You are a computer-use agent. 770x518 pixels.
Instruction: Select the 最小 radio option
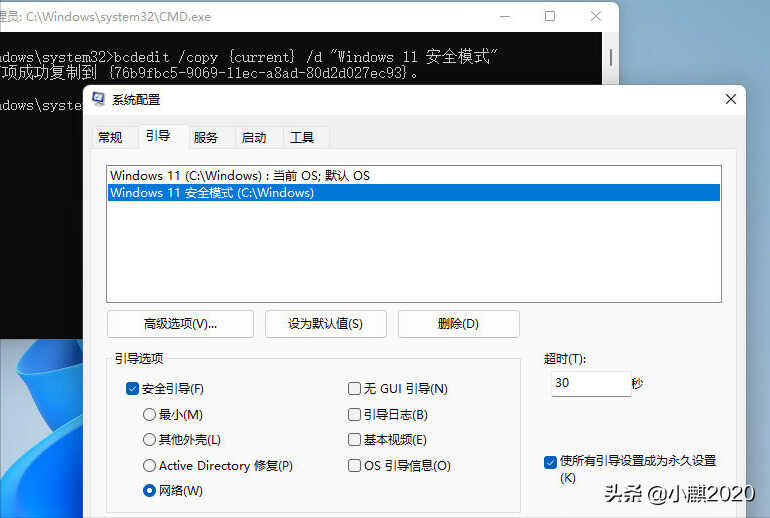pos(149,414)
